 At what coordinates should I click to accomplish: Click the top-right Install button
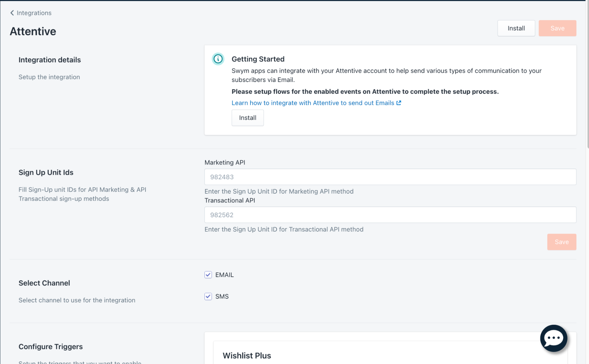516,28
